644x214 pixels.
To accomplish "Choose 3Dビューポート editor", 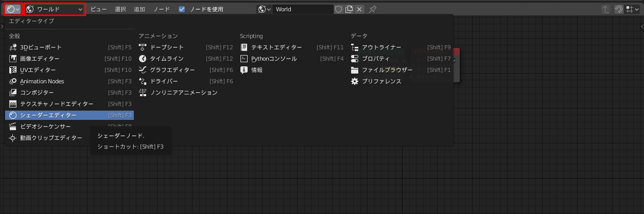I will [69, 47].
